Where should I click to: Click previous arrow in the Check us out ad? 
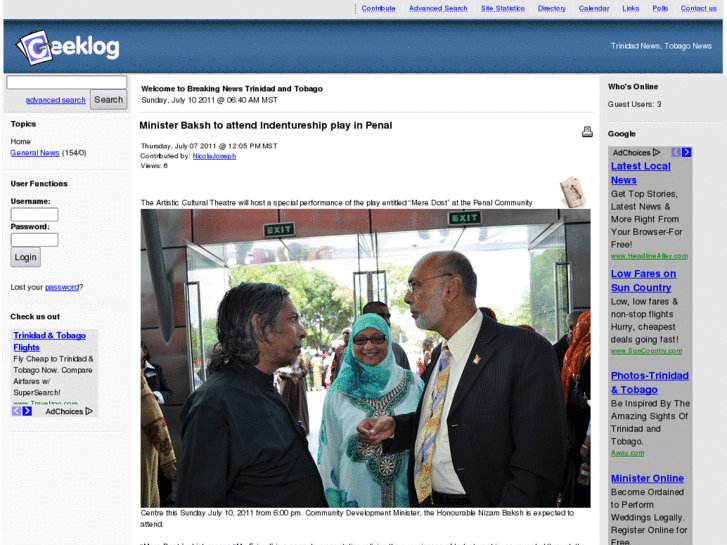tap(16, 411)
